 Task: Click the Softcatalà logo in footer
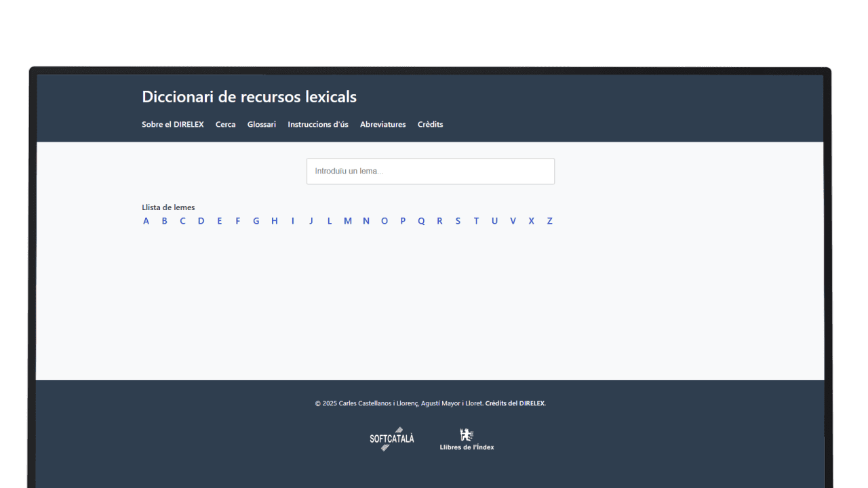pyautogui.click(x=392, y=439)
